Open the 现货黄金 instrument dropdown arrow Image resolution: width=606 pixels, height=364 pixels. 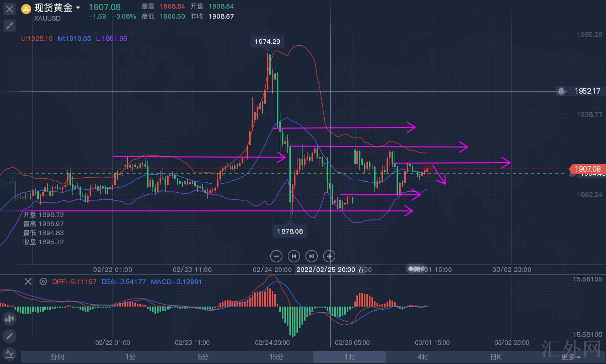[x=78, y=8]
